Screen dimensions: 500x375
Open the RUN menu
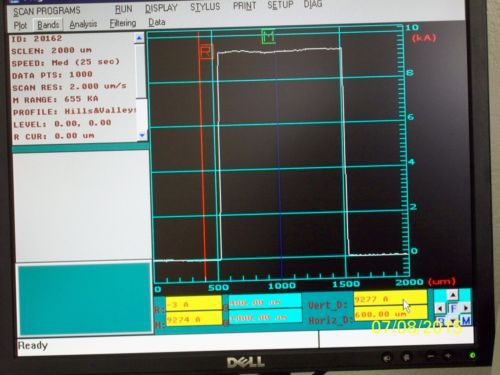pyautogui.click(x=123, y=9)
